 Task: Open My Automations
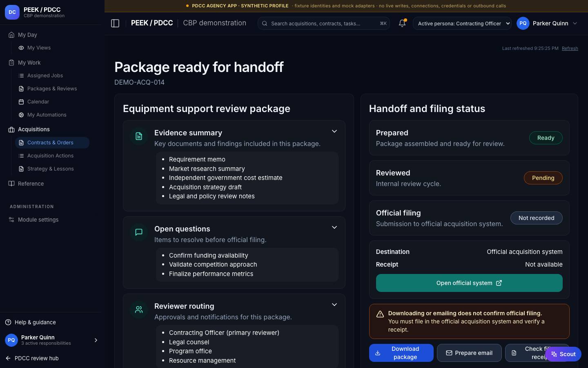pyautogui.click(x=52, y=115)
